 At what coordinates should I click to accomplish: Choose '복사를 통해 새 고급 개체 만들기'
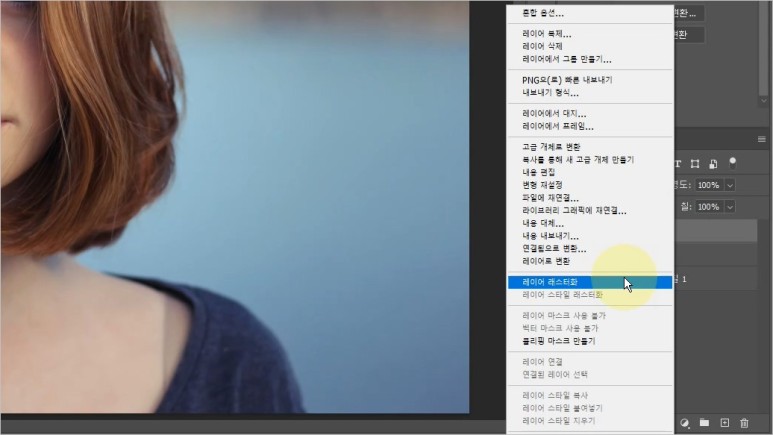578,160
